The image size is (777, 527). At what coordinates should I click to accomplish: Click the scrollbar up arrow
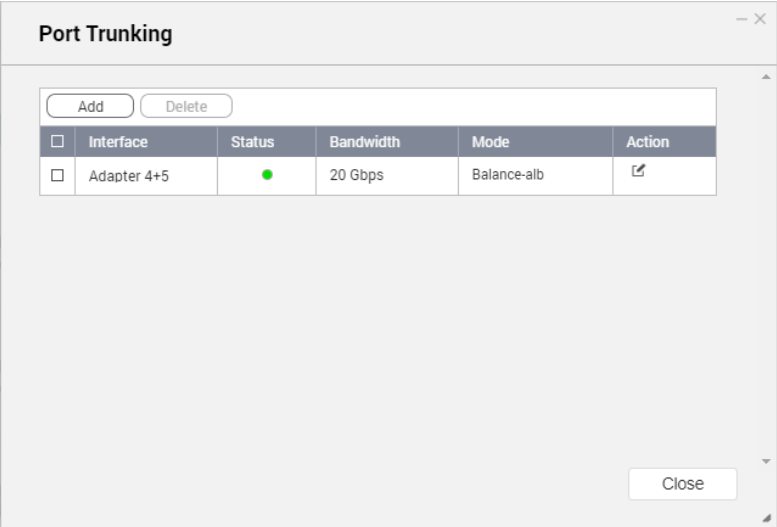[x=766, y=77]
